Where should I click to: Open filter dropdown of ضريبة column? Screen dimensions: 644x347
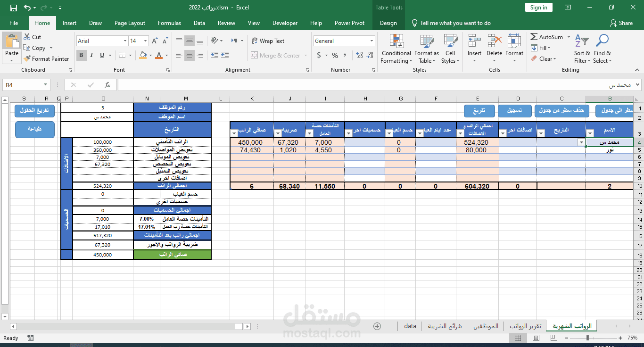(278, 133)
